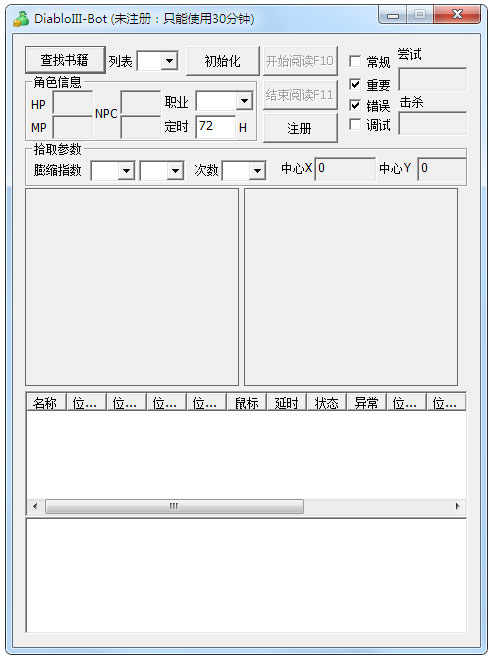
Task: Click the scrollbar left arrow
Action: [35, 506]
